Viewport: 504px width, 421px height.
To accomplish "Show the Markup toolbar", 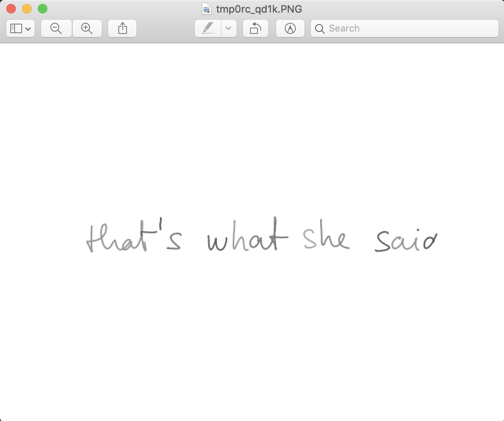I will click(x=290, y=28).
